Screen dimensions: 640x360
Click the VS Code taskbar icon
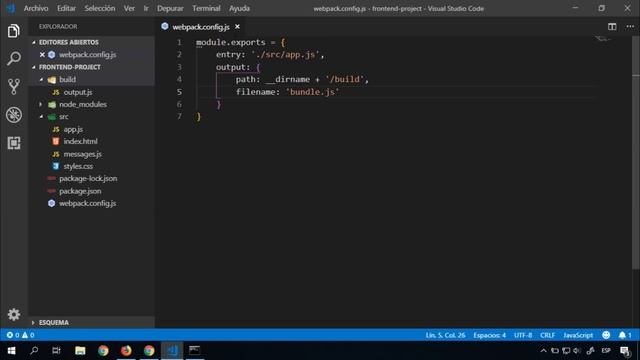click(172, 350)
